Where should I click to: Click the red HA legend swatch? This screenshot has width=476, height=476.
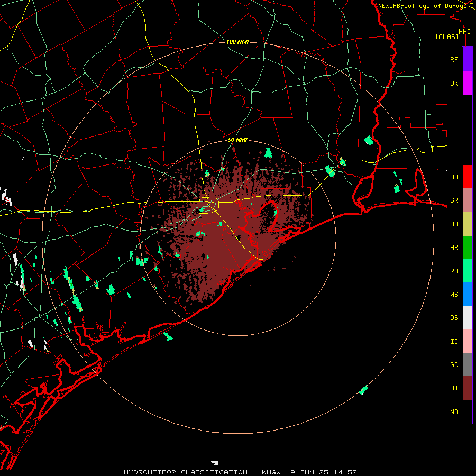(x=467, y=177)
